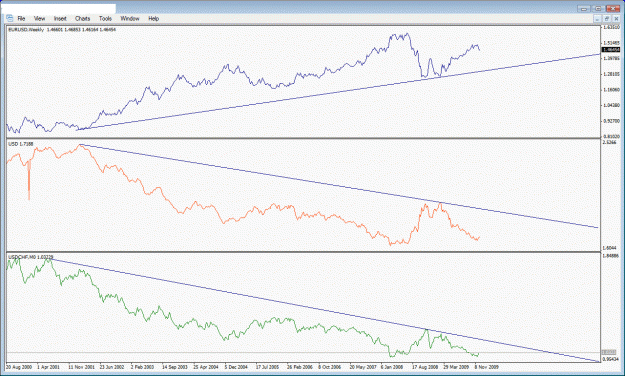625x376 pixels.
Task: Click the 8 Nov 2009 date label
Action: click(x=486, y=367)
